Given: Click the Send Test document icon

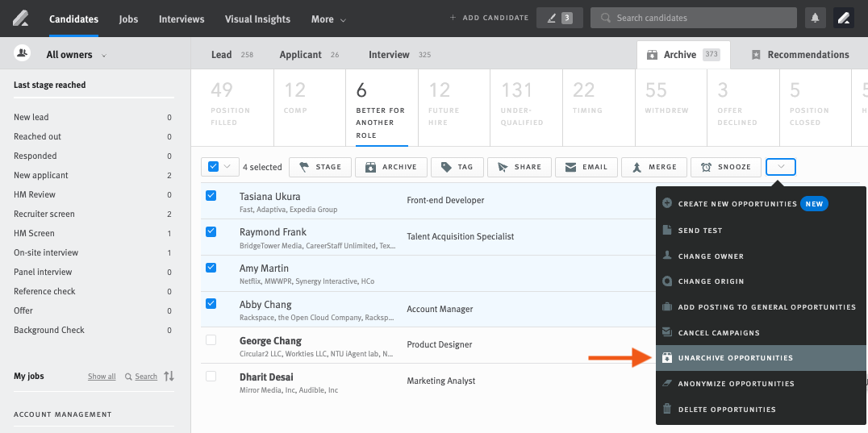Looking at the screenshot, I should (x=667, y=230).
